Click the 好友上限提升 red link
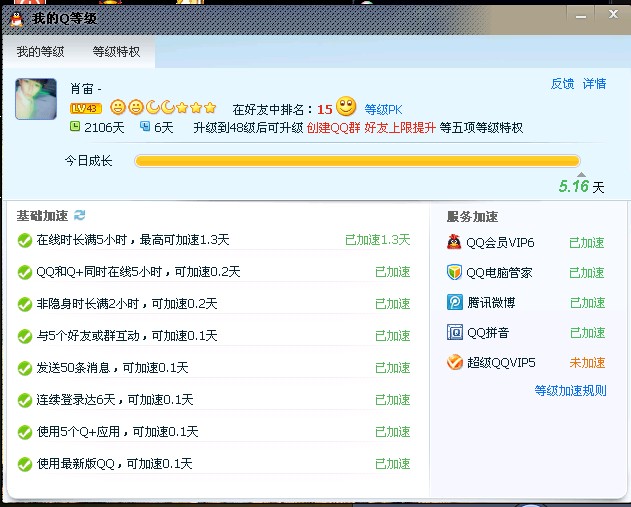631x507 pixels. tap(400, 128)
